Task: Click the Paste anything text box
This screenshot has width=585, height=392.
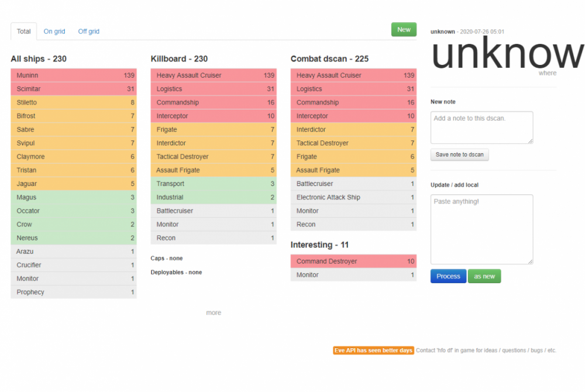Action: 481,229
